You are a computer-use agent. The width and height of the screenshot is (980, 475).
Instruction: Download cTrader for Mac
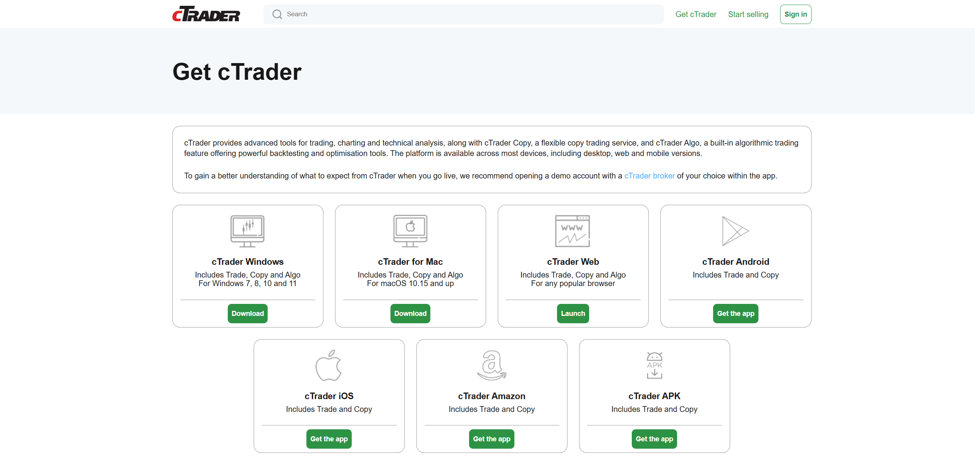(410, 314)
